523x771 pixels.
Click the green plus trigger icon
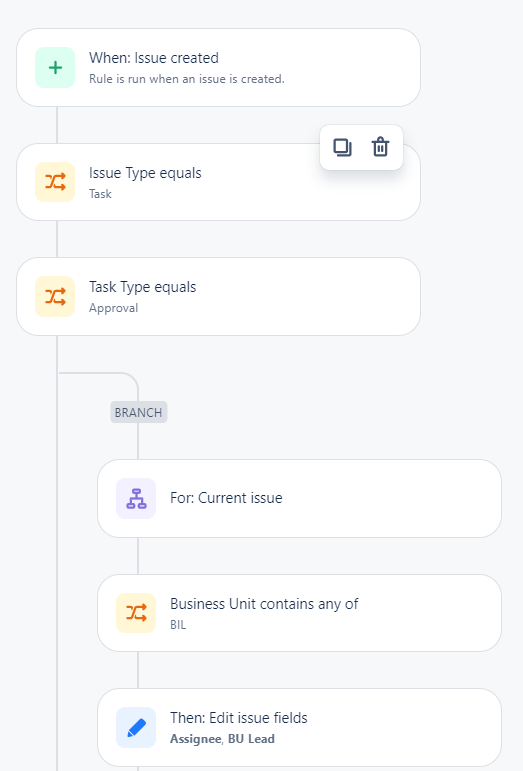pyautogui.click(x=55, y=67)
